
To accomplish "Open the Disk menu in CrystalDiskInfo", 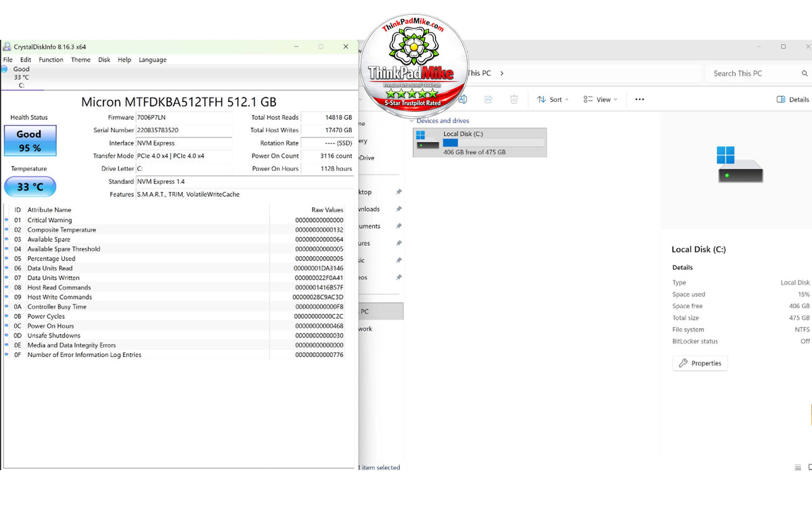I will [104, 60].
